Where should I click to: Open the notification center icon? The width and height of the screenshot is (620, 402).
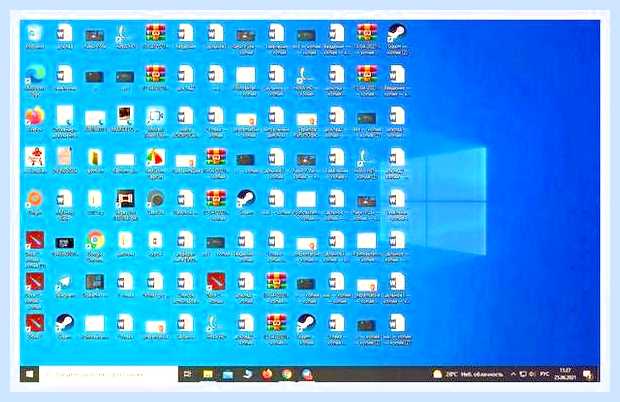coord(587,374)
